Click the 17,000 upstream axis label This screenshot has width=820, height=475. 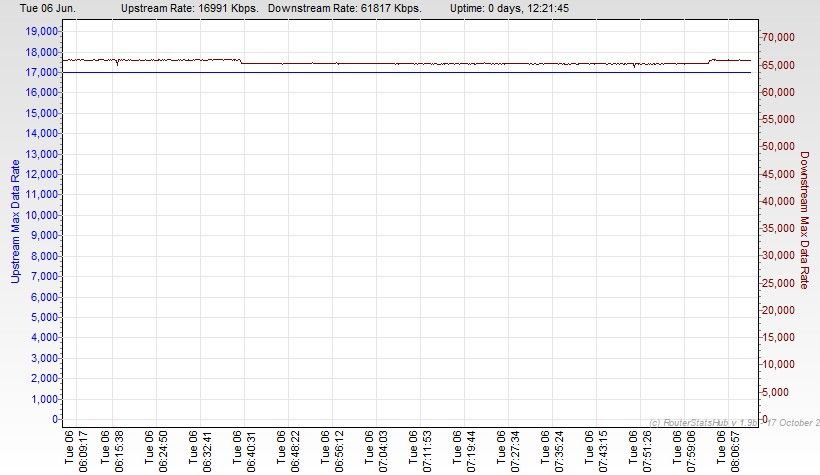point(41,72)
